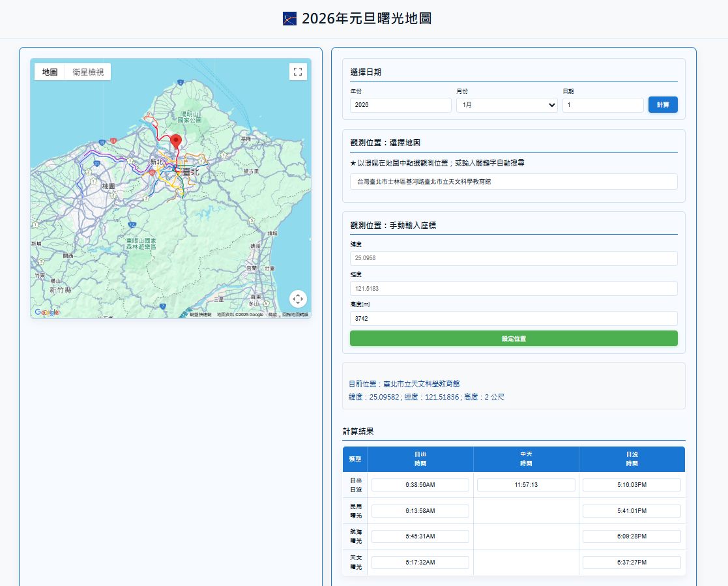Switch to 衛星檢視 satellite view

pyautogui.click(x=88, y=72)
